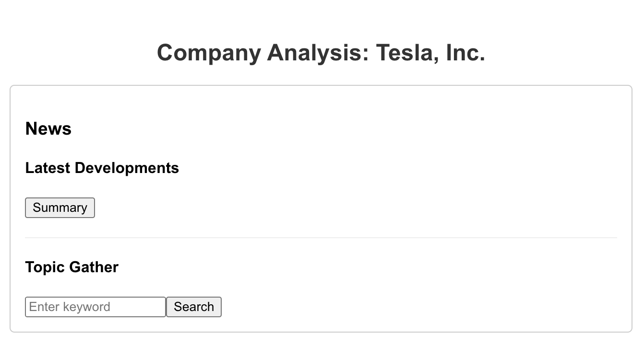Click the Topic Gather subheading
Screen dimensions: 644x346
(72, 267)
